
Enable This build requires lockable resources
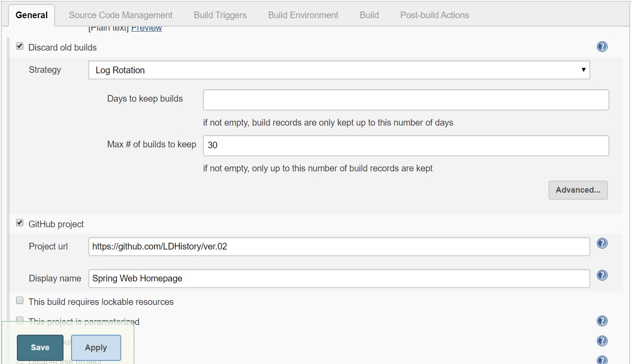pyautogui.click(x=20, y=301)
